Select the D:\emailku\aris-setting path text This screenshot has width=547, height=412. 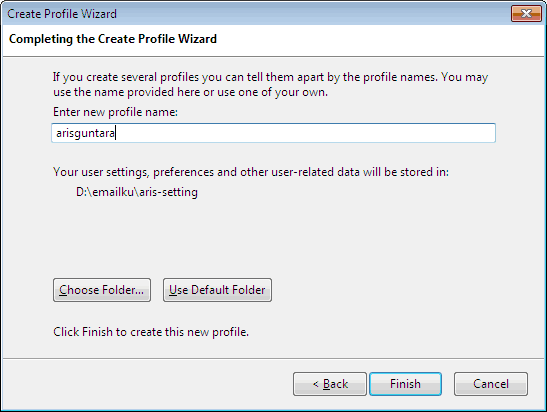pos(137,192)
